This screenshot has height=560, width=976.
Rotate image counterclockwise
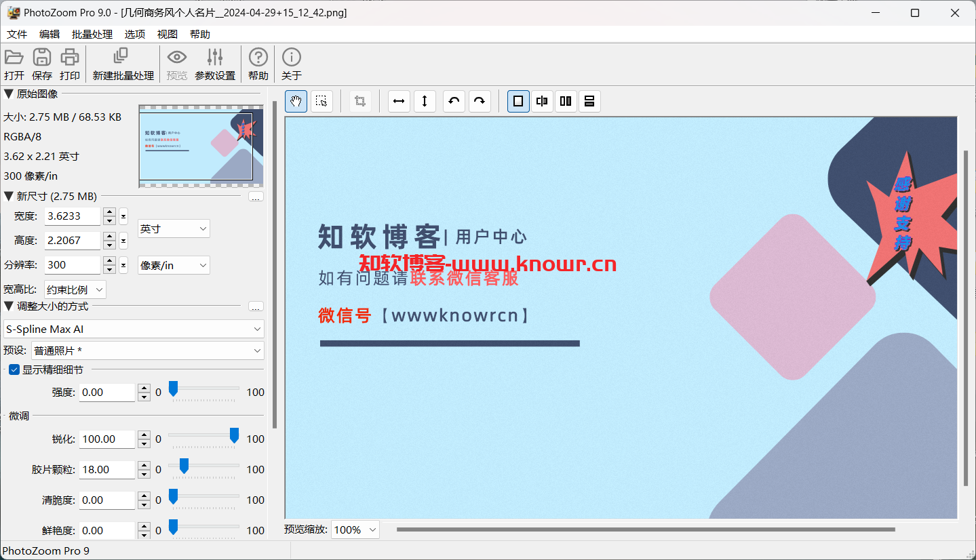click(x=454, y=102)
